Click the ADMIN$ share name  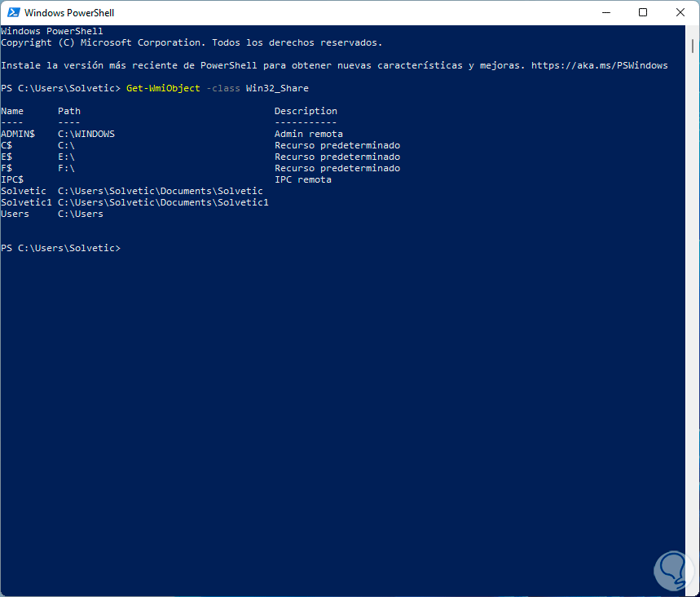click(18, 134)
